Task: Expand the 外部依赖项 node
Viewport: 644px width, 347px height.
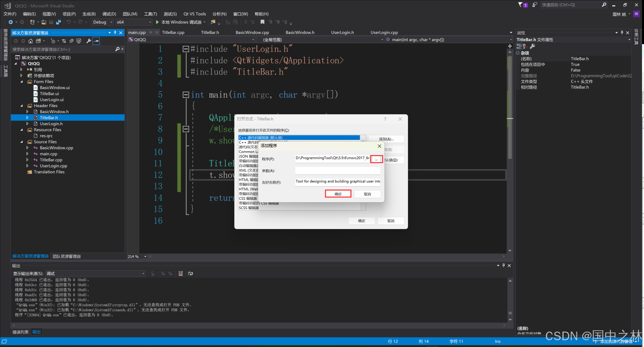Action: pos(22,76)
